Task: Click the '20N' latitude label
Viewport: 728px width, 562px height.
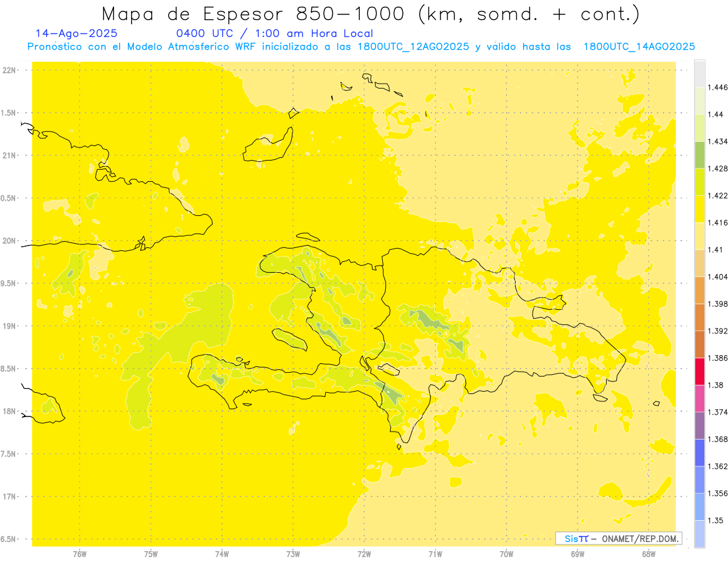Action: [x=10, y=241]
